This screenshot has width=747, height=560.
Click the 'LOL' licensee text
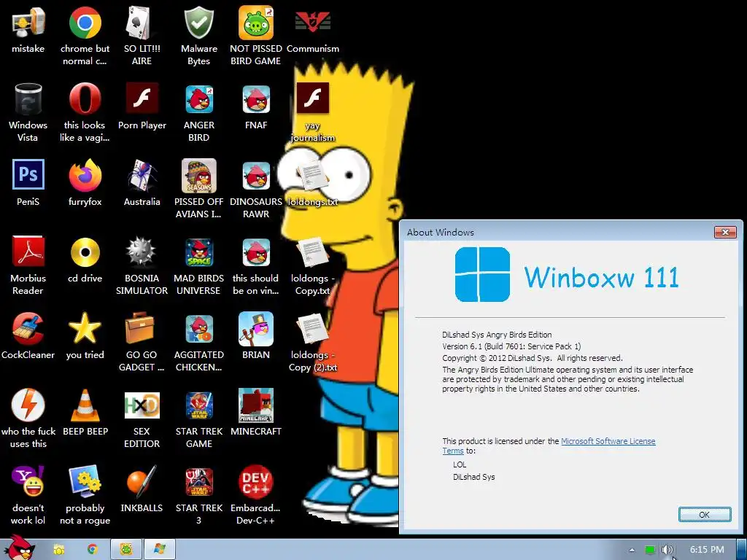460,464
